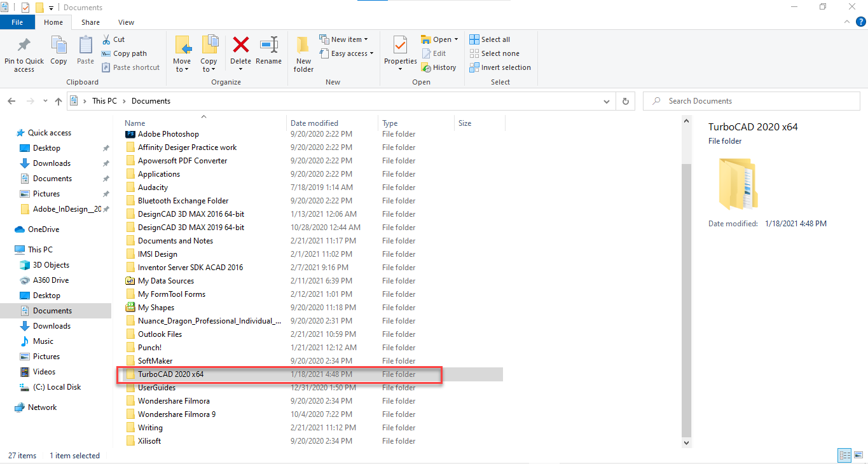Collapse the ribbon with the chevron
868x464 pixels.
846,22
